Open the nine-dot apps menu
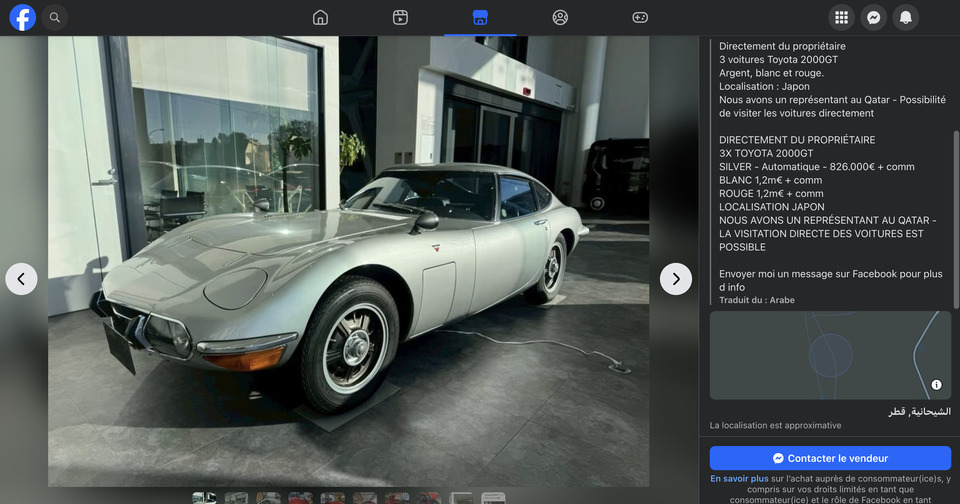This screenshot has width=960, height=504. click(841, 17)
